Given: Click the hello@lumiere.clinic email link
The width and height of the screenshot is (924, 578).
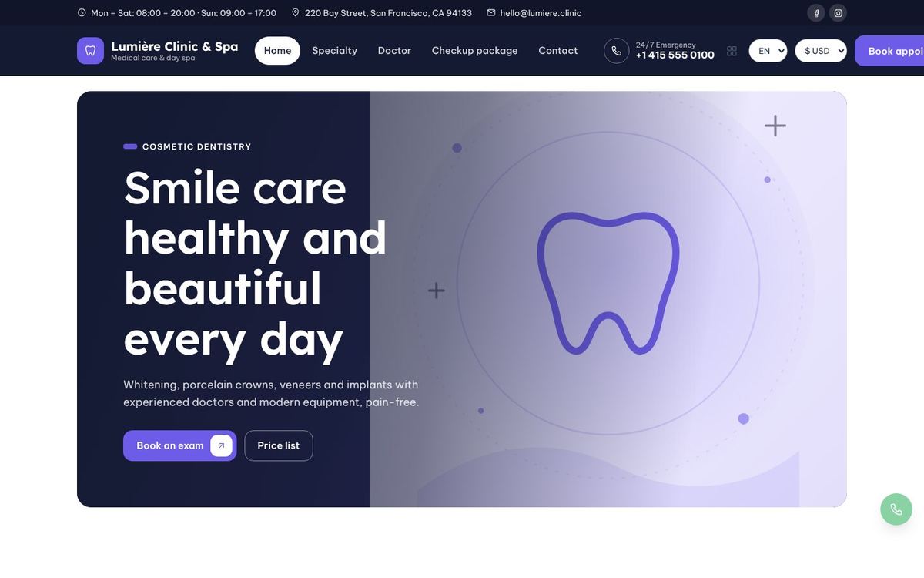Looking at the screenshot, I should pos(541,13).
